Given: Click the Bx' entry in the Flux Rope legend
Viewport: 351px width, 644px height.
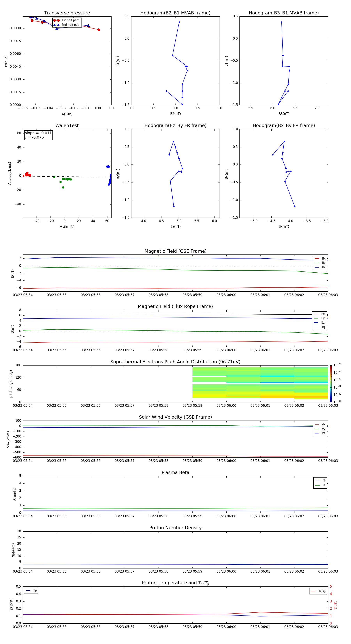Looking at the screenshot, I should (x=320, y=314).
